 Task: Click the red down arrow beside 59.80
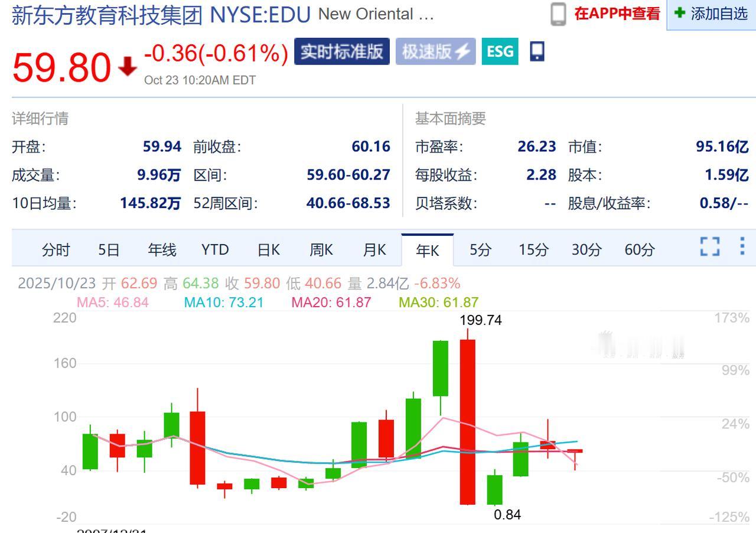(x=127, y=67)
